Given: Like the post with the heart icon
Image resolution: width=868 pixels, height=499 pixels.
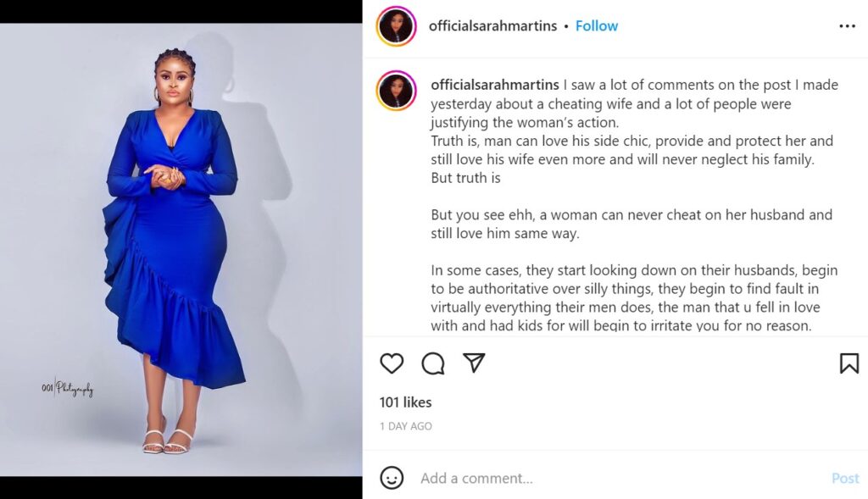Looking at the screenshot, I should (x=392, y=363).
